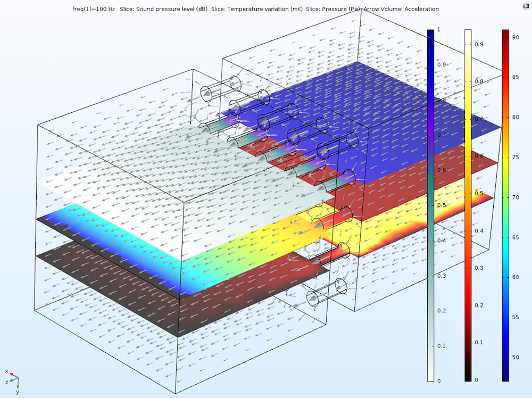Click 'Arrow Volume: Acceleration' title text
Screen dimensions: 532x398
pyautogui.click(x=401, y=9)
